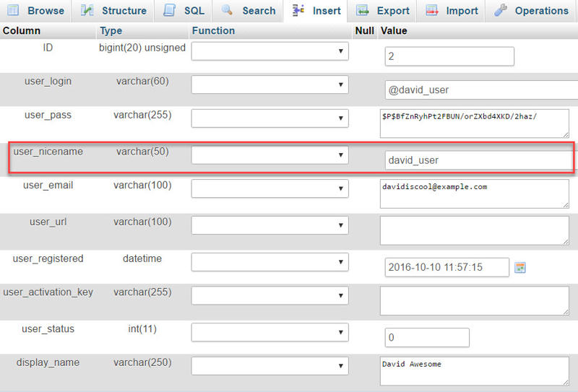Click the 'int(11)' type text
This screenshot has height=392, width=578.
click(142, 329)
